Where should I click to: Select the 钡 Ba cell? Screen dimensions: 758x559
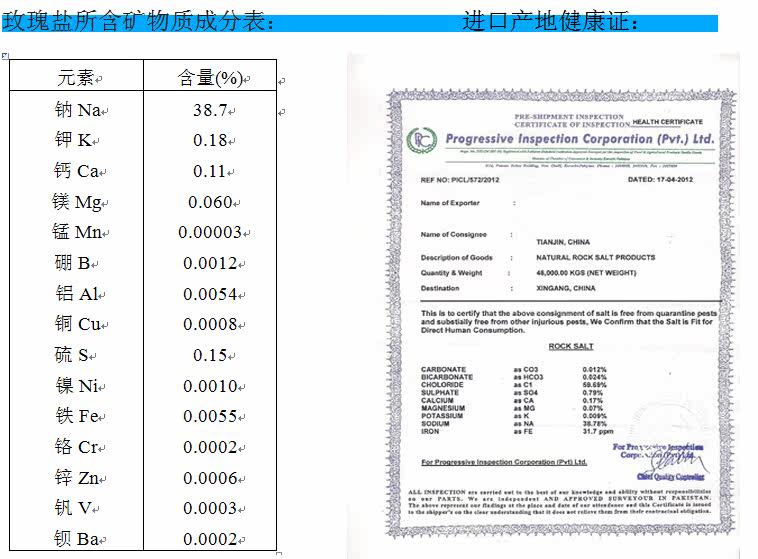[x=76, y=539]
